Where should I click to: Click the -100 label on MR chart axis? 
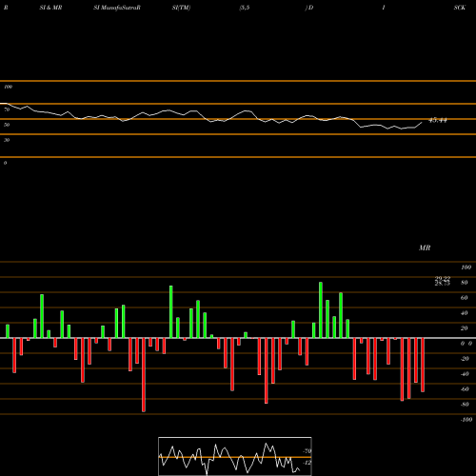[466, 420]
